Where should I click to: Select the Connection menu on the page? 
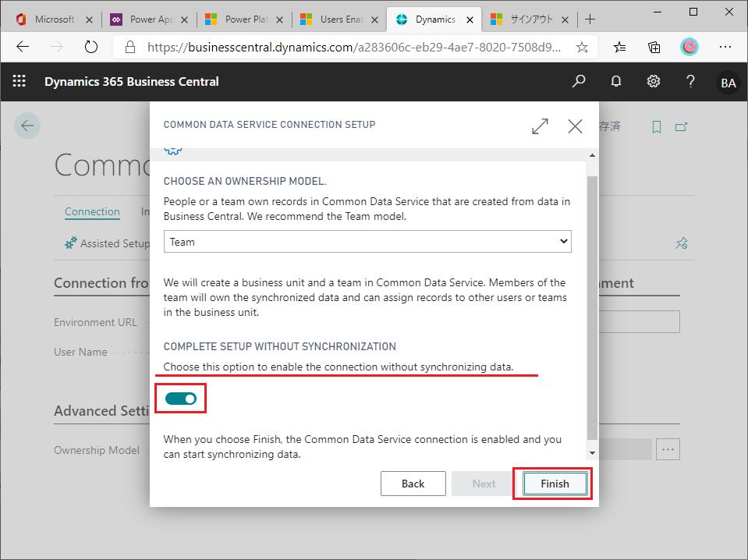pos(92,211)
